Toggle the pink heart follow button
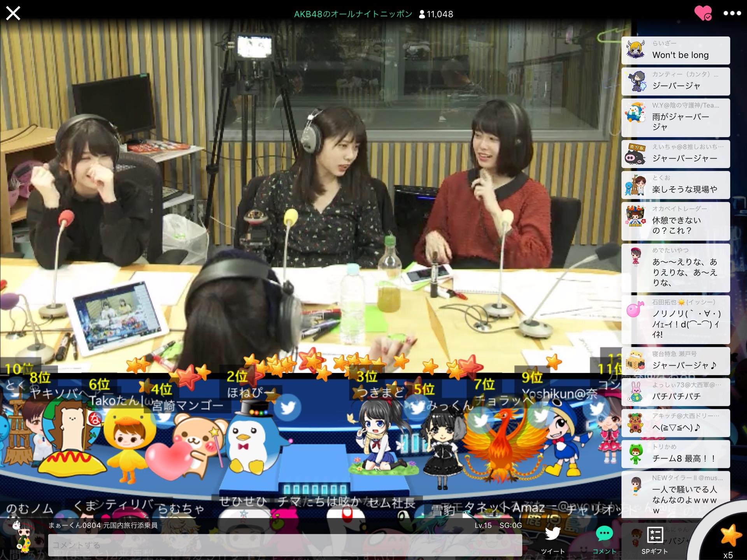 tap(703, 13)
